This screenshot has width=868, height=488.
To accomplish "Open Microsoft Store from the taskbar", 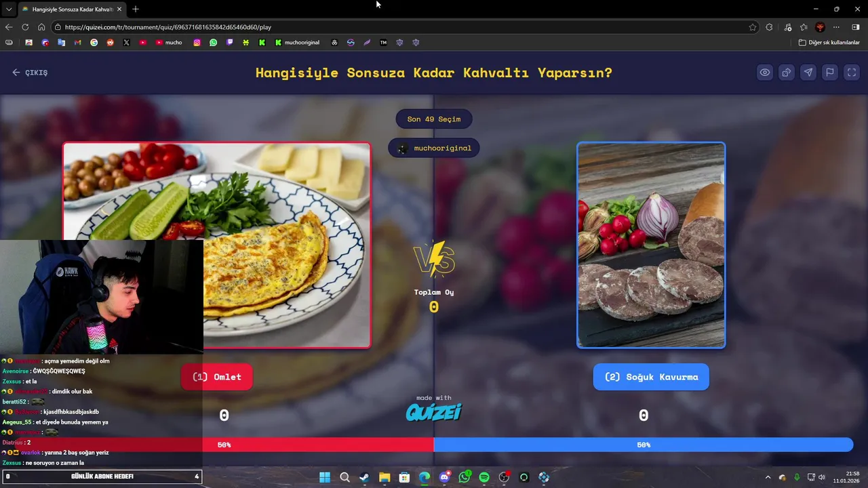I will 404,477.
